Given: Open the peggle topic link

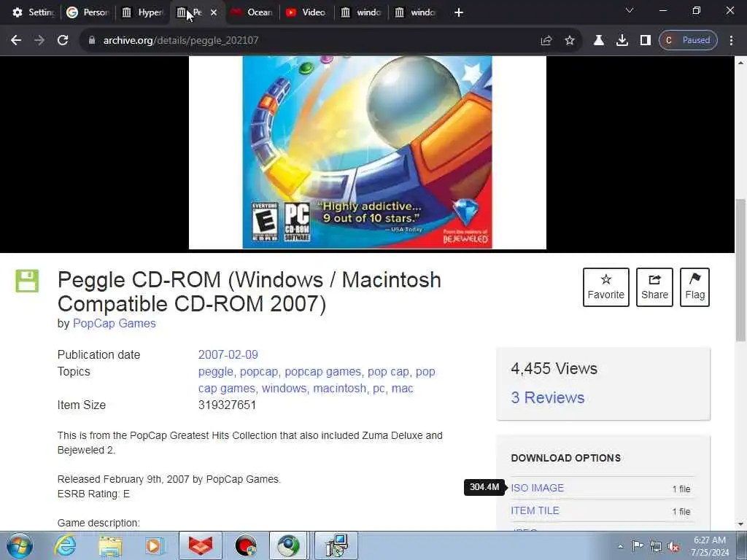Looking at the screenshot, I should 216,371.
